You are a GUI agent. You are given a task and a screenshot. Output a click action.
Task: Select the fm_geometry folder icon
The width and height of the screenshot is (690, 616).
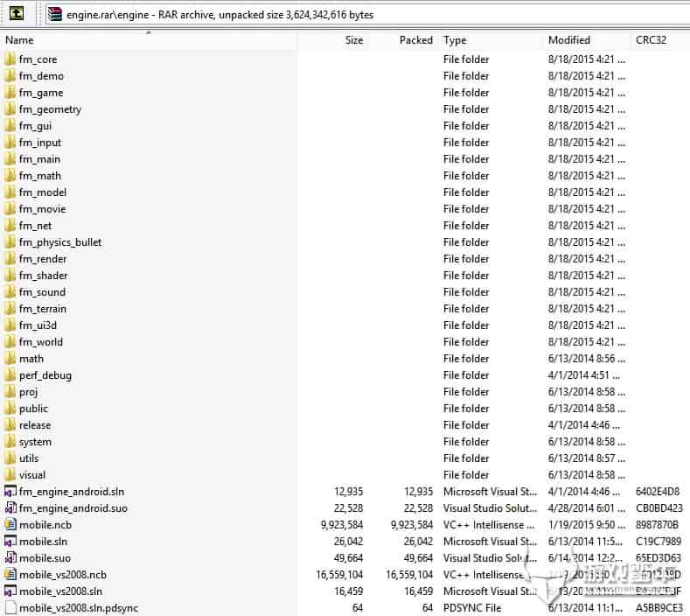coord(10,108)
